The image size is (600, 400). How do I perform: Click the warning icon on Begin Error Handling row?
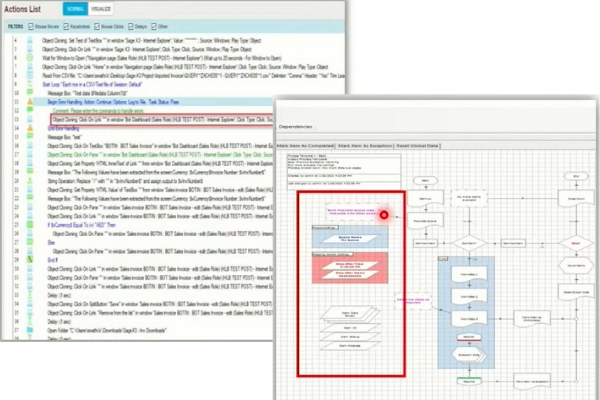[30, 102]
